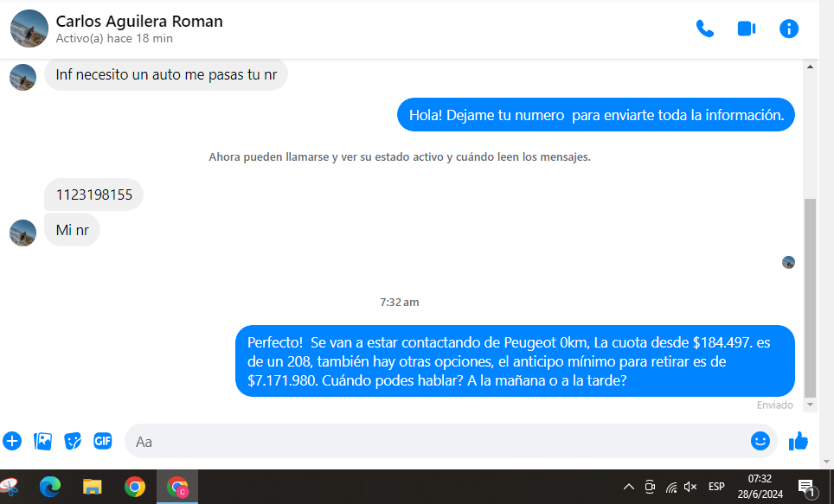
Task: Send a thumbs-up like
Action: pyautogui.click(x=799, y=441)
